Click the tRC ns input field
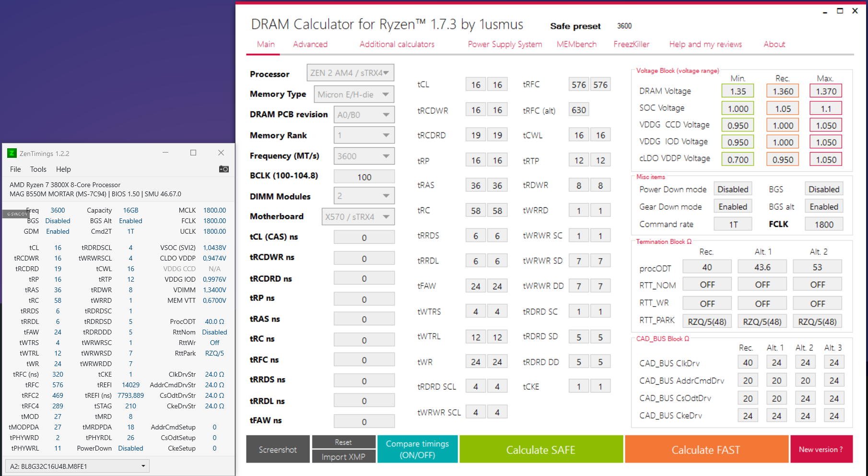Viewport: 868px width, 476px height. 364,340
